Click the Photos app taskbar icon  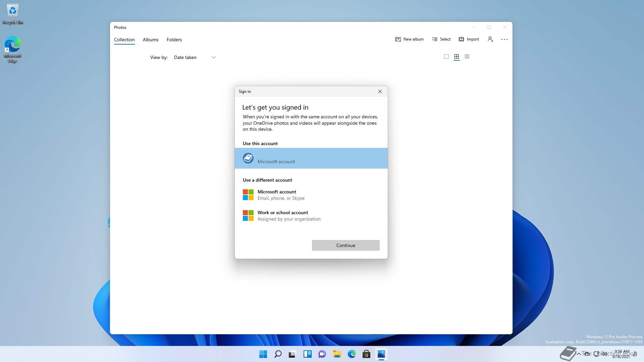(381, 354)
